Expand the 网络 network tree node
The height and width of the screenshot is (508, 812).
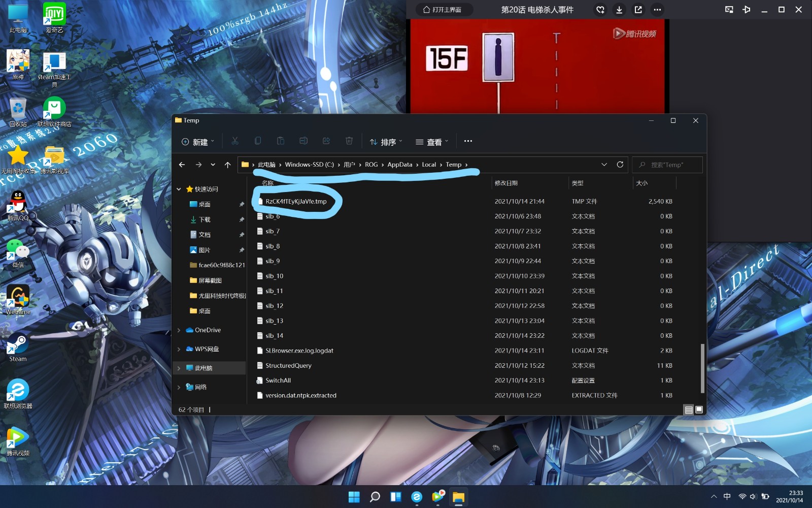[179, 387]
